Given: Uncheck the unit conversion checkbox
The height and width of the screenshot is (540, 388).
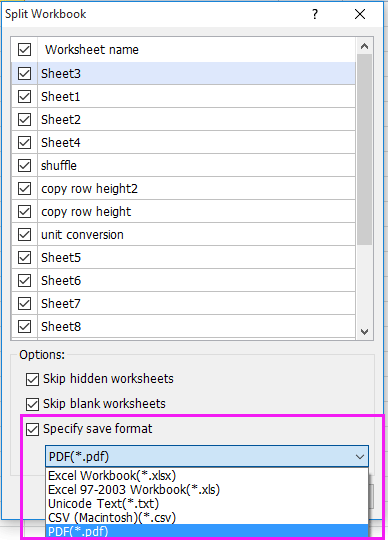Looking at the screenshot, I should point(24,235).
